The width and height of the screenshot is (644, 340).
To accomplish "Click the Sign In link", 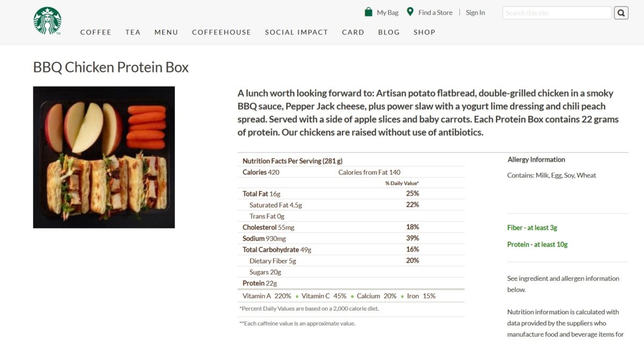I will pyautogui.click(x=475, y=12).
